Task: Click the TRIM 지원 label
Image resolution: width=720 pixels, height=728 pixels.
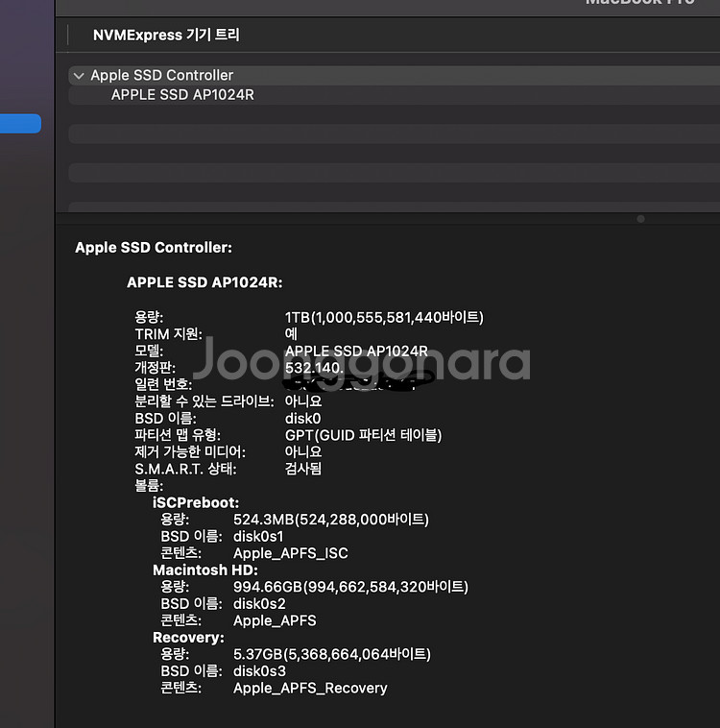Action: coord(168,334)
